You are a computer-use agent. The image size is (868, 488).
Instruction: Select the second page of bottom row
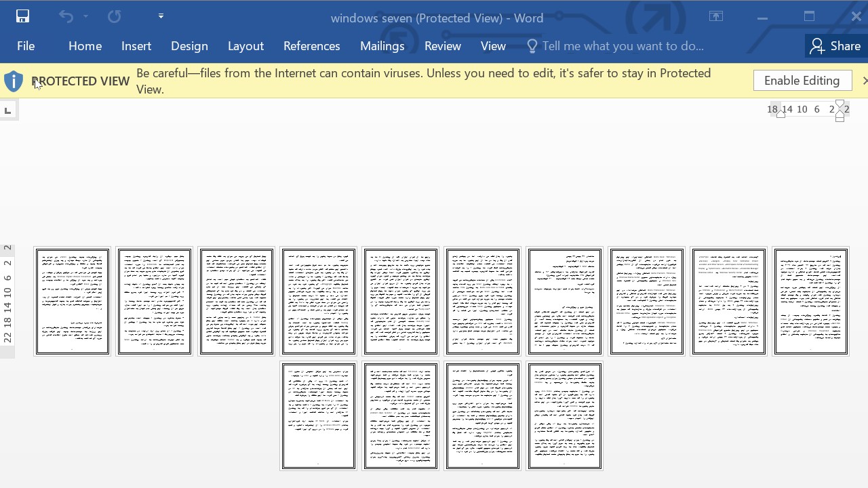(401, 416)
